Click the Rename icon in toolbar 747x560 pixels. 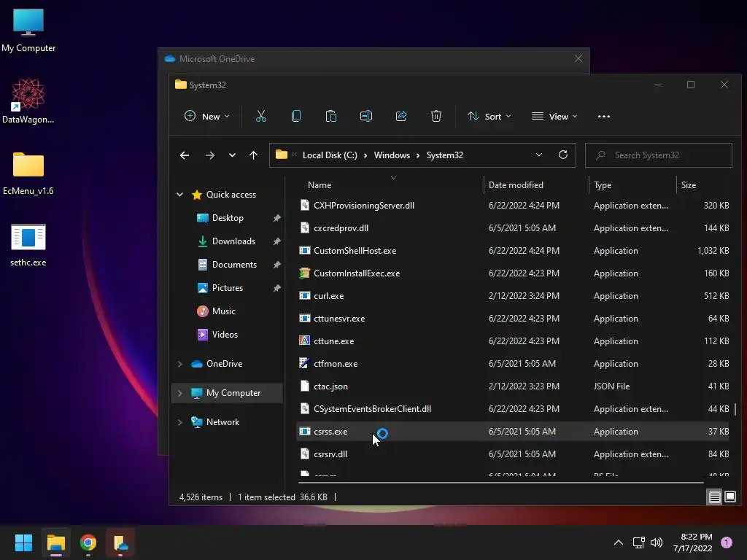click(366, 116)
